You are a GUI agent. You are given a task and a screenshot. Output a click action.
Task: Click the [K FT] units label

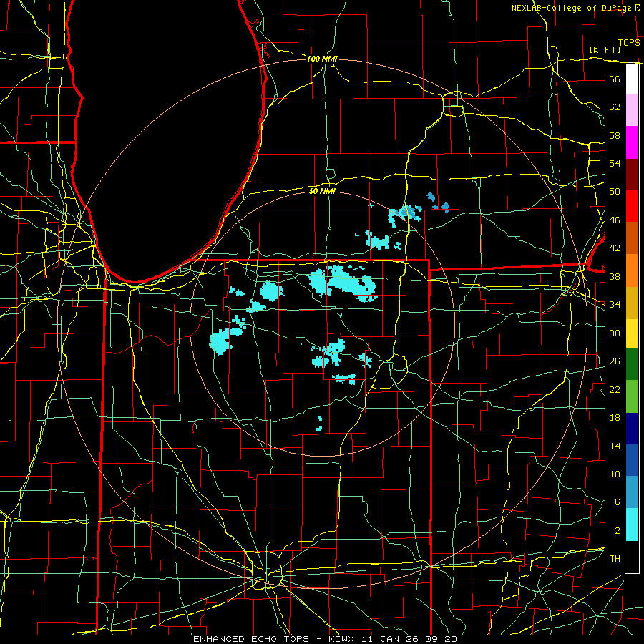point(605,49)
